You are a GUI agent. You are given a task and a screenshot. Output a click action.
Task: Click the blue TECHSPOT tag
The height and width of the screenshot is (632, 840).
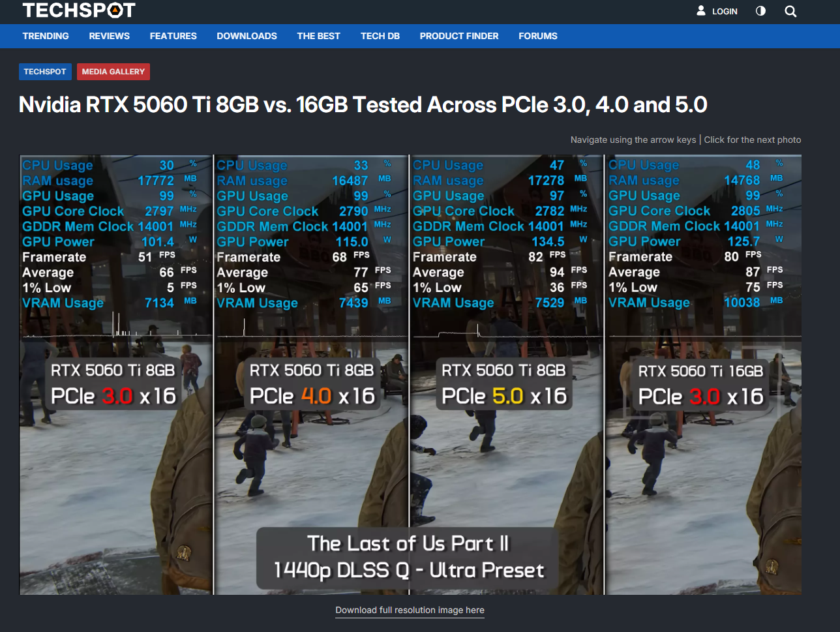click(x=45, y=72)
